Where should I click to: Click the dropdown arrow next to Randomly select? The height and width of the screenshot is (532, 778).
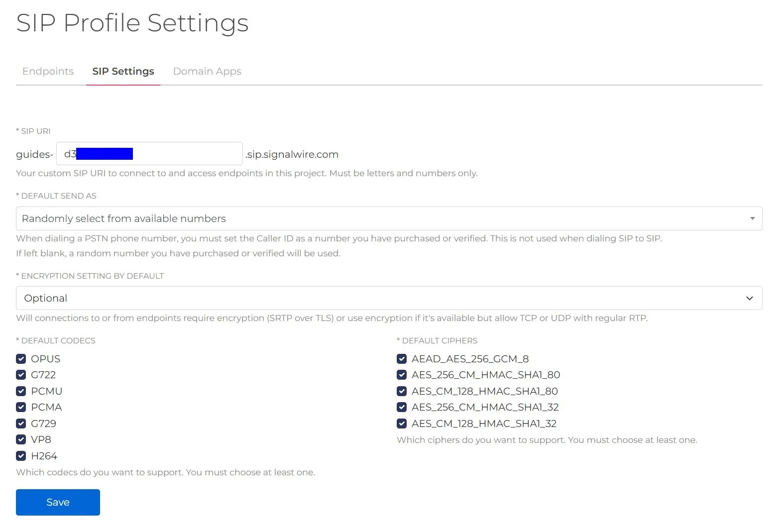(x=752, y=218)
